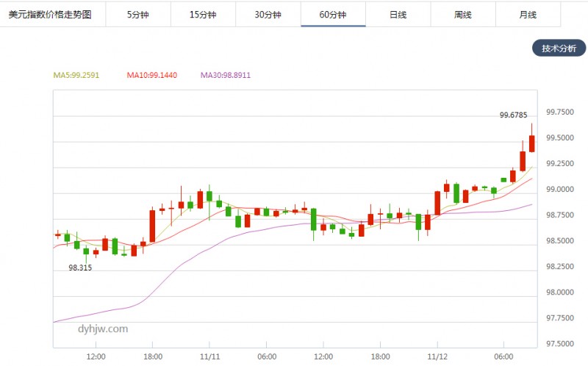Click the 99.7500 price axis label
Image resolution: width=588 pixels, height=366 pixels.
[559, 112]
